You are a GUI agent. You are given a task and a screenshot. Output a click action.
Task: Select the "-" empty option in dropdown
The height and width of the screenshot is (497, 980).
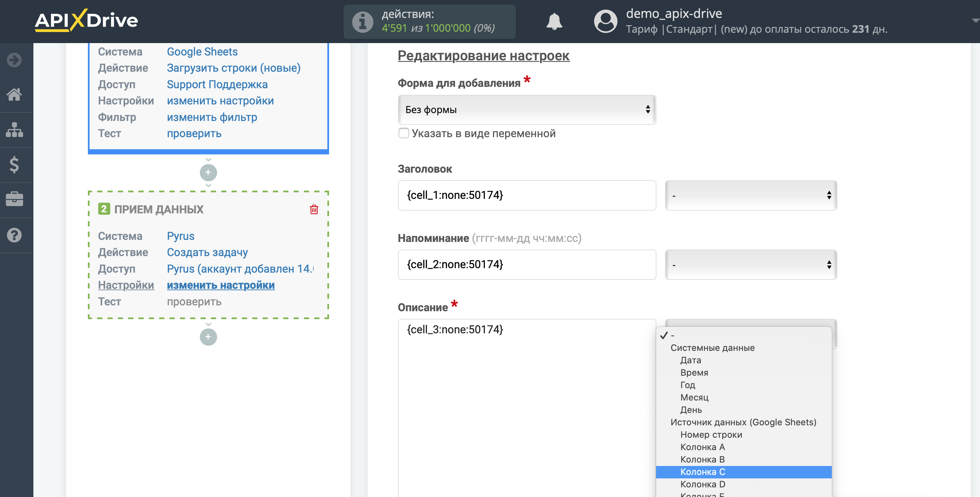[x=744, y=335]
